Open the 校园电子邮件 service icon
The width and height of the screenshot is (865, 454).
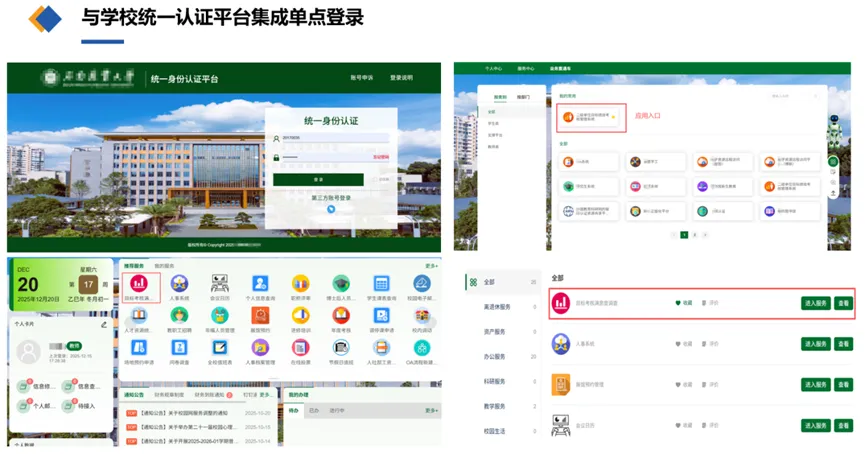click(x=422, y=284)
